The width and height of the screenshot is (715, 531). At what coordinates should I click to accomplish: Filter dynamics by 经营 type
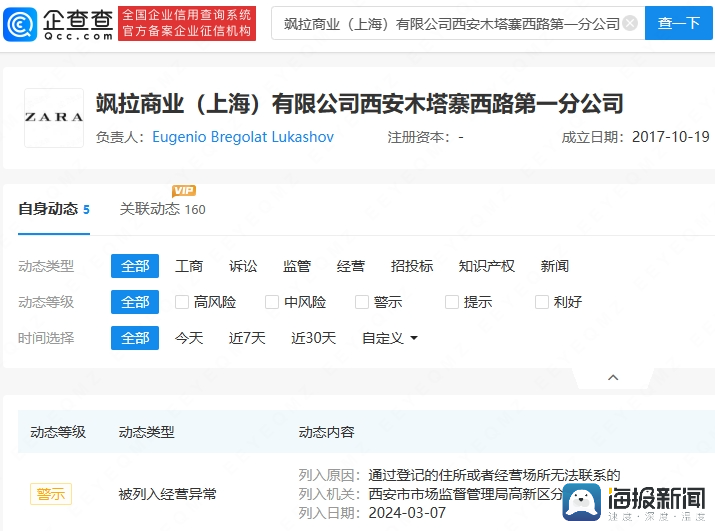point(351,266)
